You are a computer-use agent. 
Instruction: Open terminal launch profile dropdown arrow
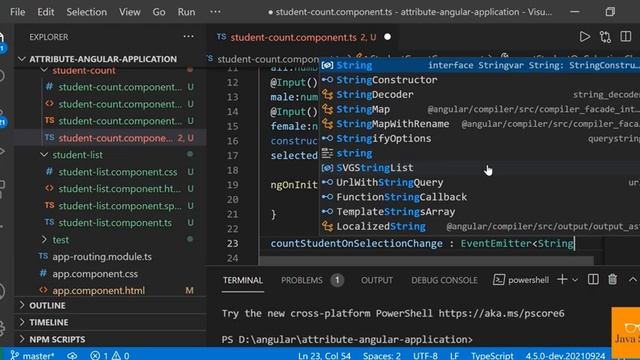coord(575,280)
